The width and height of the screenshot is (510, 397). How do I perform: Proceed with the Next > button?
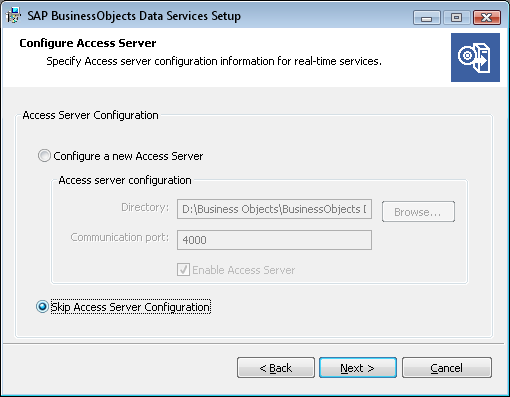(x=358, y=368)
